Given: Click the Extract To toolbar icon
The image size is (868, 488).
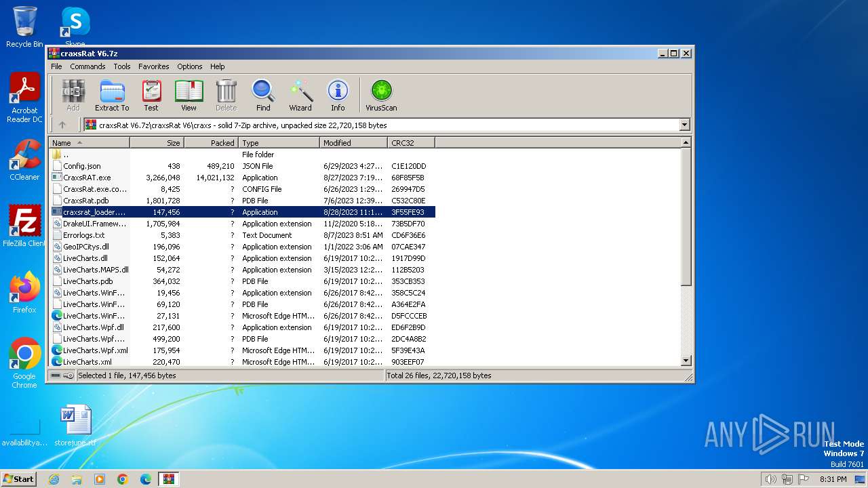Looking at the screenshot, I should [x=112, y=95].
